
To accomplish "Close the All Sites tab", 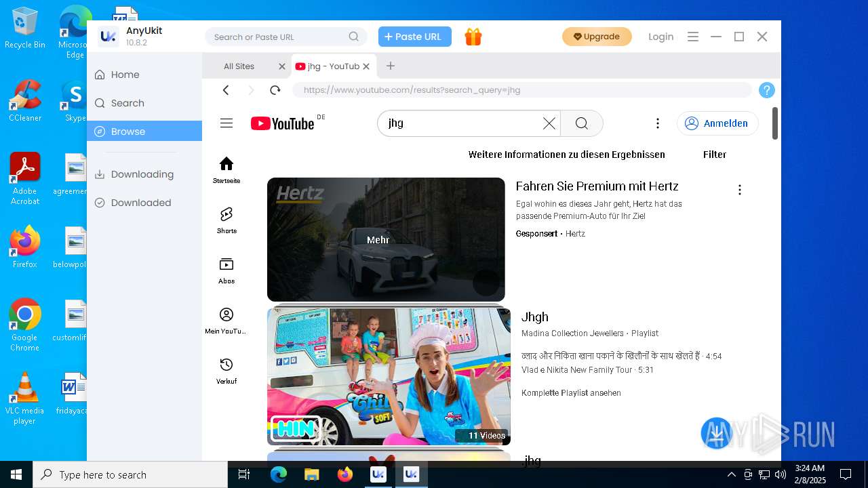I will click(x=282, y=66).
